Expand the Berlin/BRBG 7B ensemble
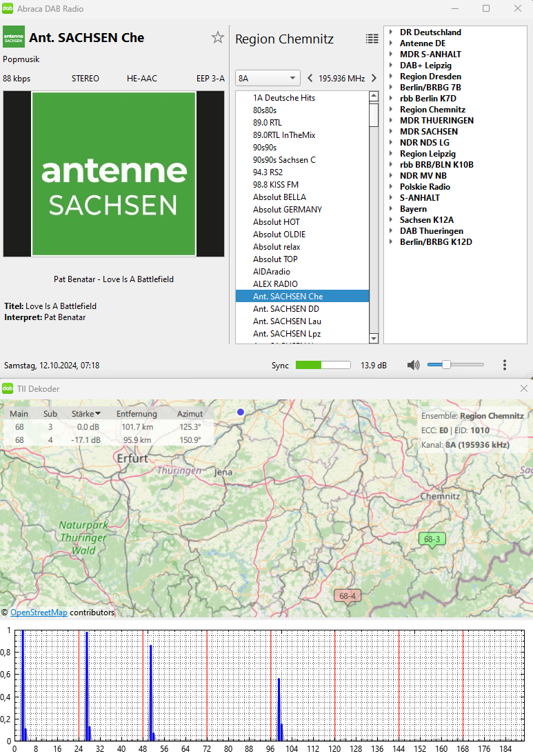This screenshot has width=533, height=756. (391, 88)
